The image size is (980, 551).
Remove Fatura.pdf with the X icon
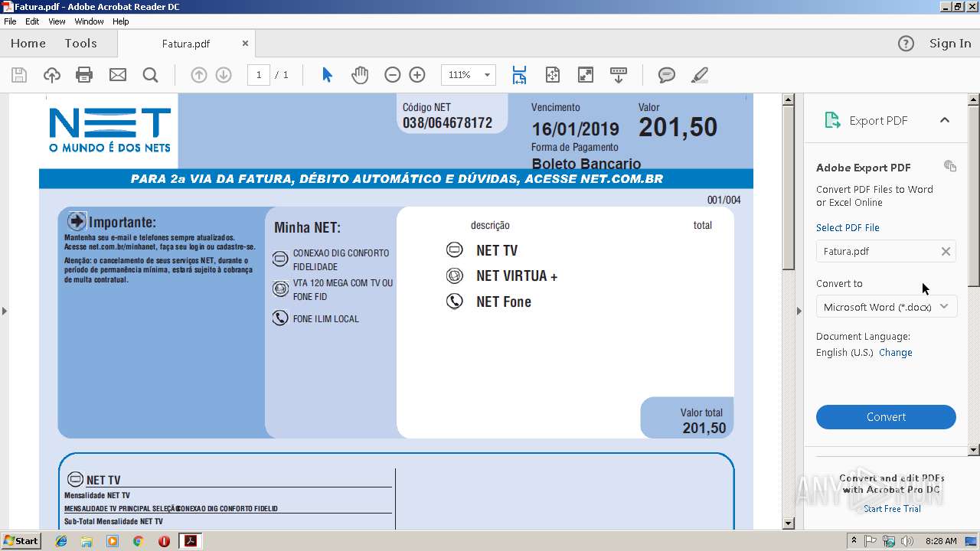946,251
